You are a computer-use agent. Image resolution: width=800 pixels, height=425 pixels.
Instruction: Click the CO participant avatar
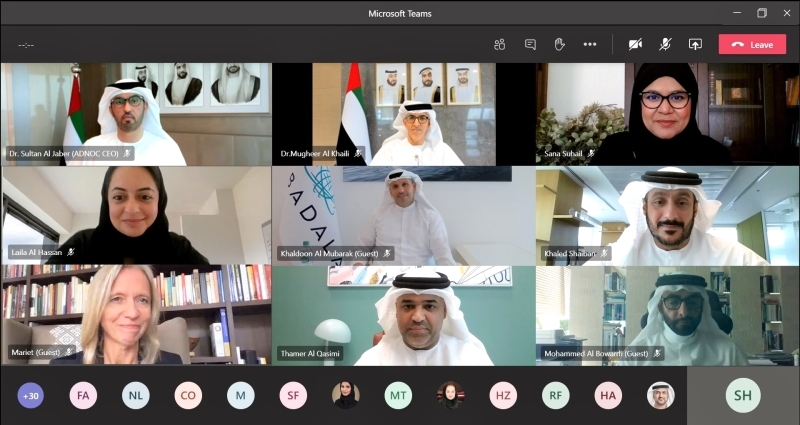[188, 395]
